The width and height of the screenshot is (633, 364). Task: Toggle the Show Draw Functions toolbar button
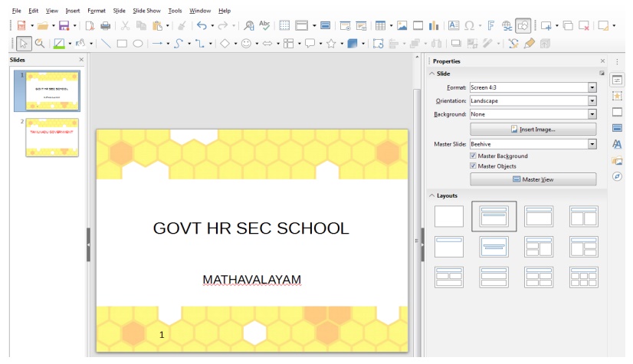523,26
